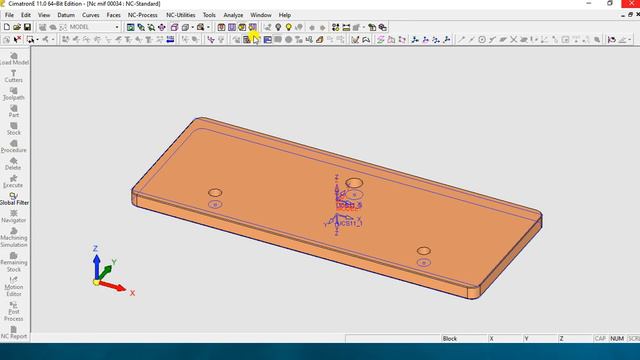
Task: Open the Help menu
Action: [284, 15]
